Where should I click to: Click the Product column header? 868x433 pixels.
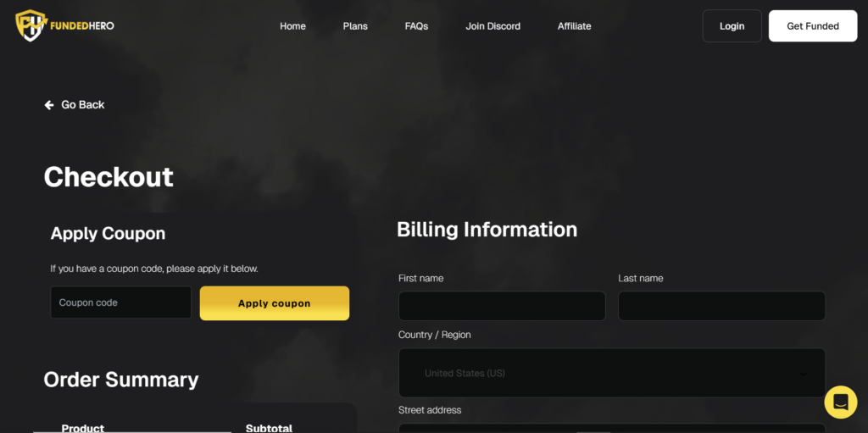pos(83,428)
